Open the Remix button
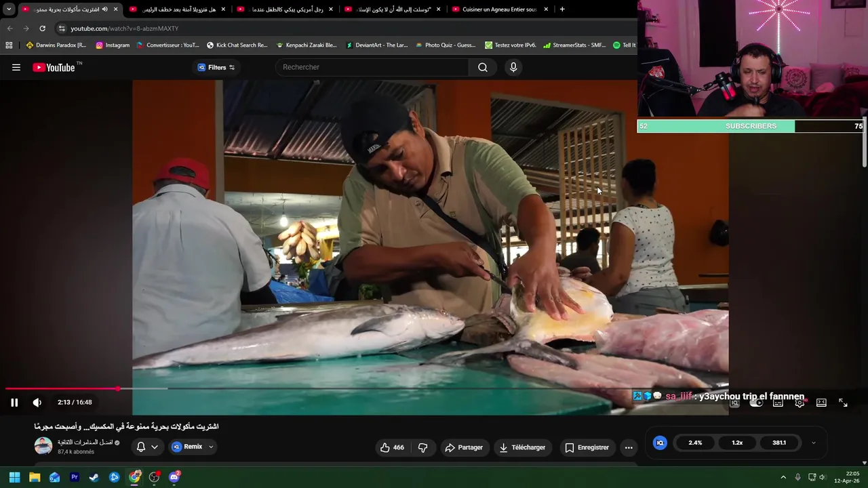 tap(187, 447)
